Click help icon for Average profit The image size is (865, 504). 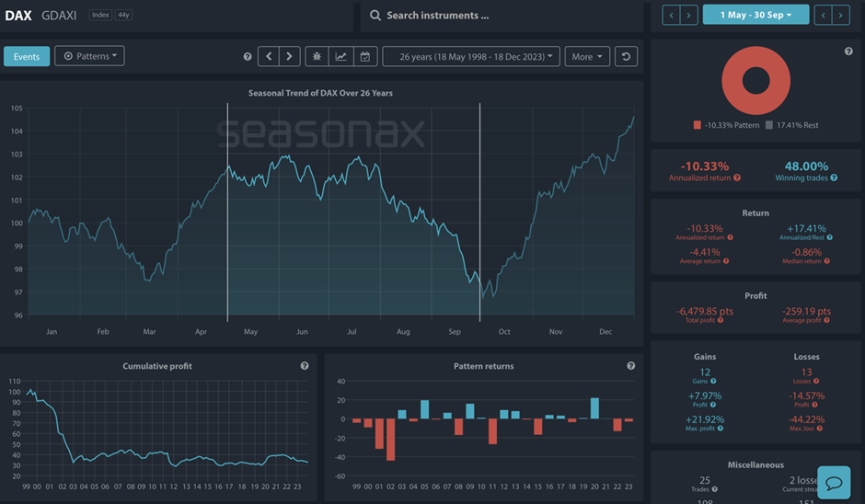[x=827, y=320]
